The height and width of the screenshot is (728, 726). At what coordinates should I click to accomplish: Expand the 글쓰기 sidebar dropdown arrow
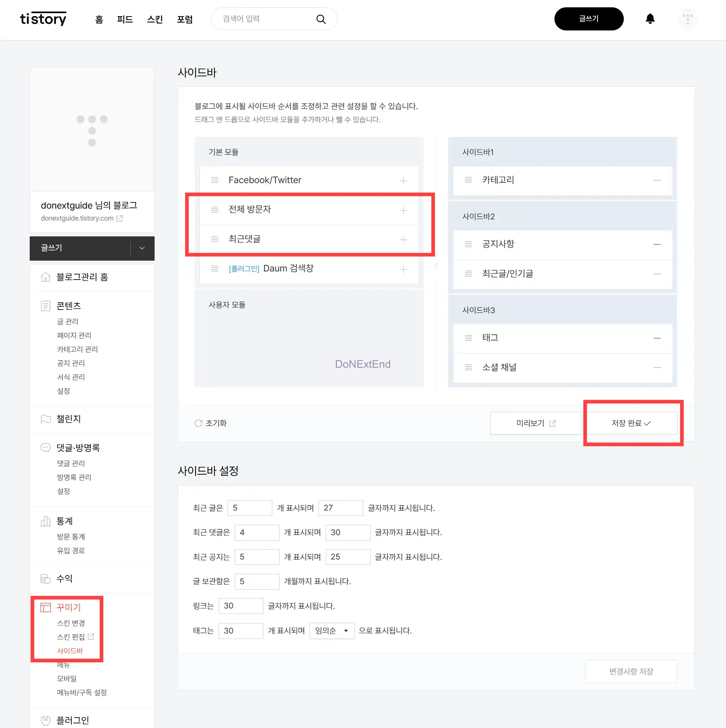click(142, 248)
